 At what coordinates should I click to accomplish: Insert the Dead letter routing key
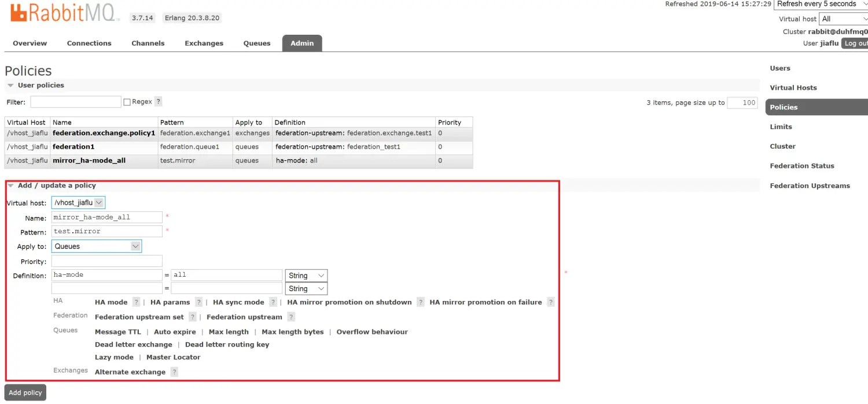[x=227, y=345]
